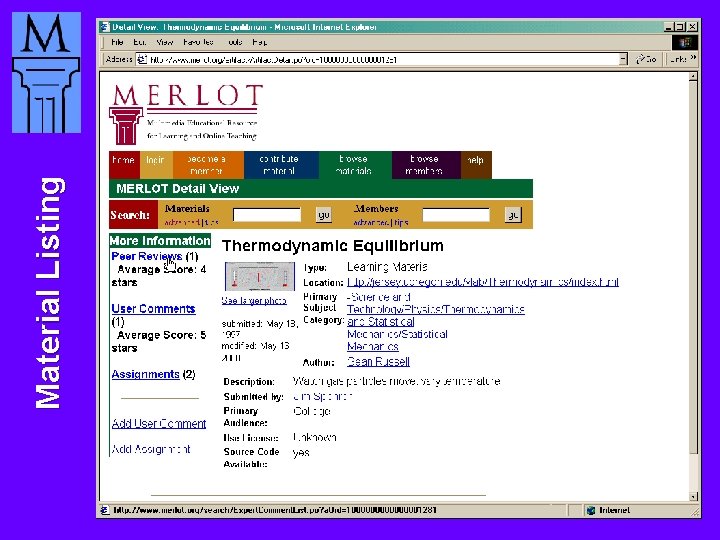
Task: Select the contribute material tab
Action: pyautogui.click(x=281, y=165)
